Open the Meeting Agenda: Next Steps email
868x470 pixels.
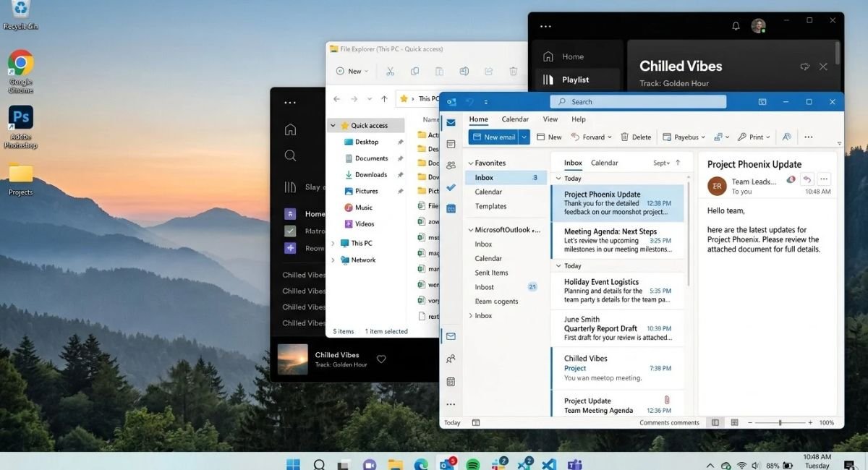click(x=617, y=240)
